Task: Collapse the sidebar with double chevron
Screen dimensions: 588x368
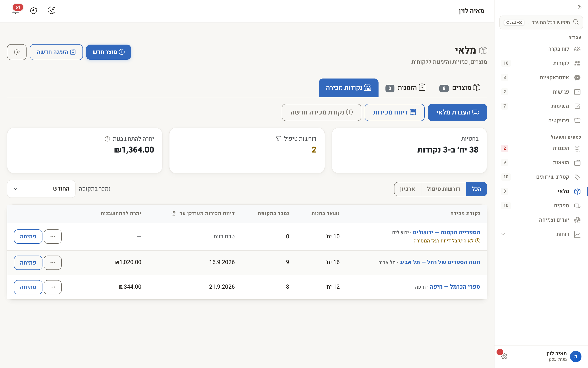Action: (579, 7)
